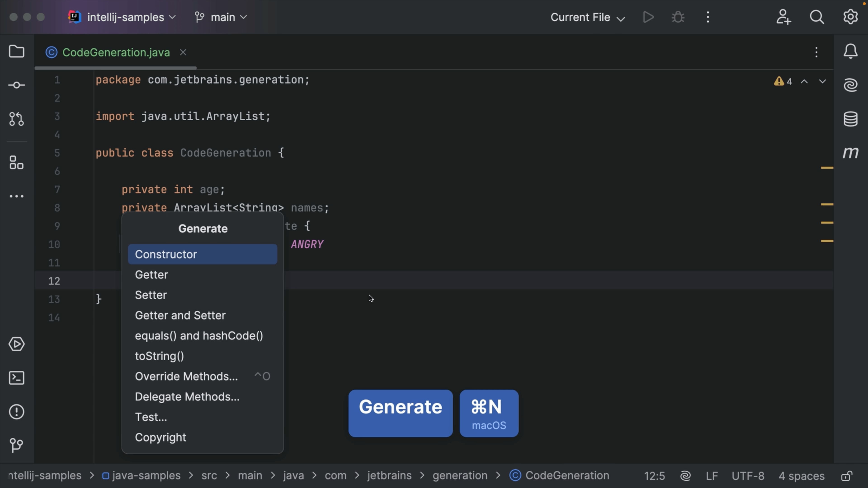Open the Database tool window
Viewport: 868px width, 488px height.
[x=850, y=119]
